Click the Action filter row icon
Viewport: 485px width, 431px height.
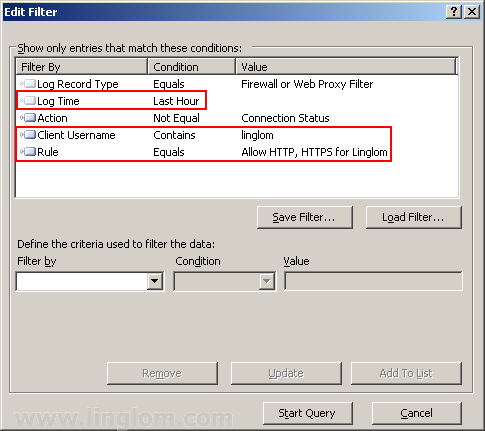coord(28,118)
